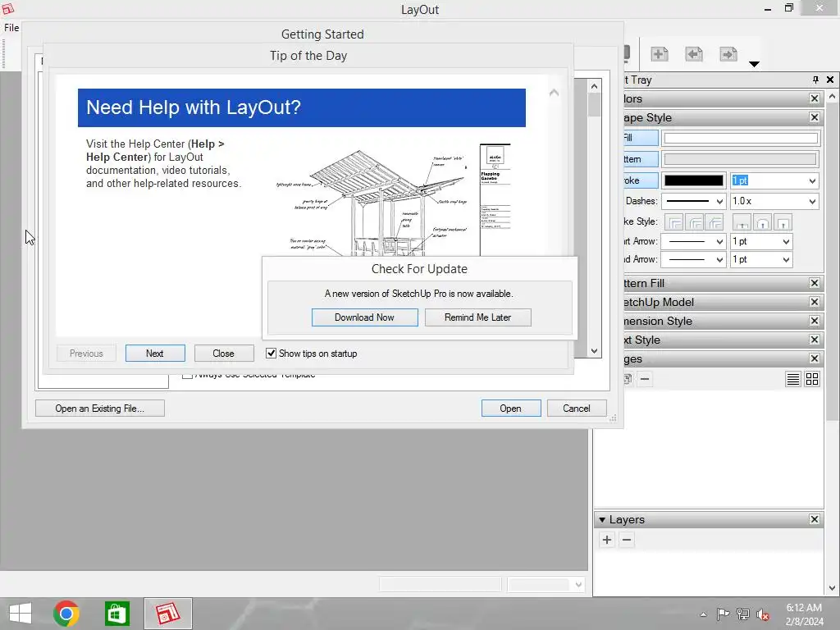This screenshot has height=630, width=840.
Task: Close the Dimension Style panel
Action: [815, 321]
